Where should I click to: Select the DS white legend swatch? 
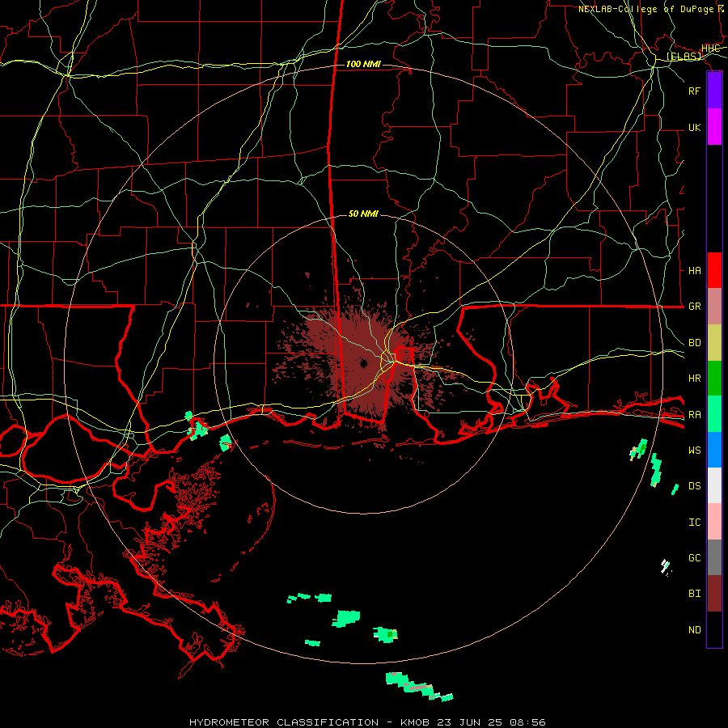click(714, 485)
